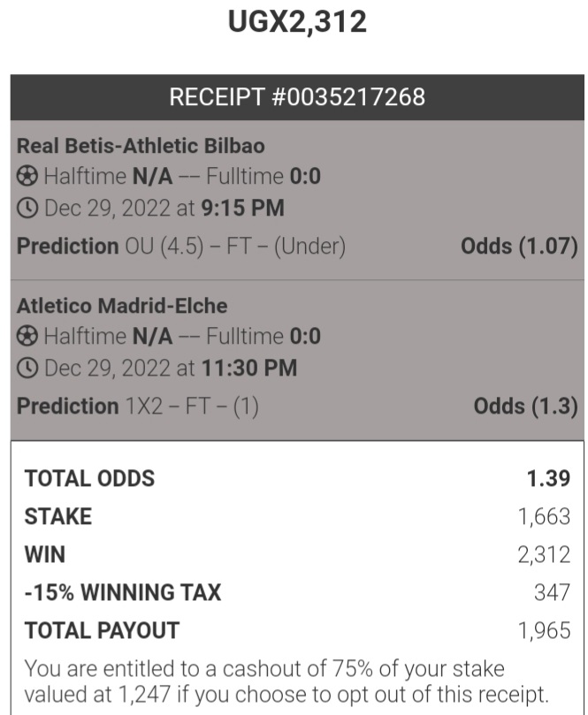Click the soccer ball icon under Atletico Madrid match

point(27,337)
